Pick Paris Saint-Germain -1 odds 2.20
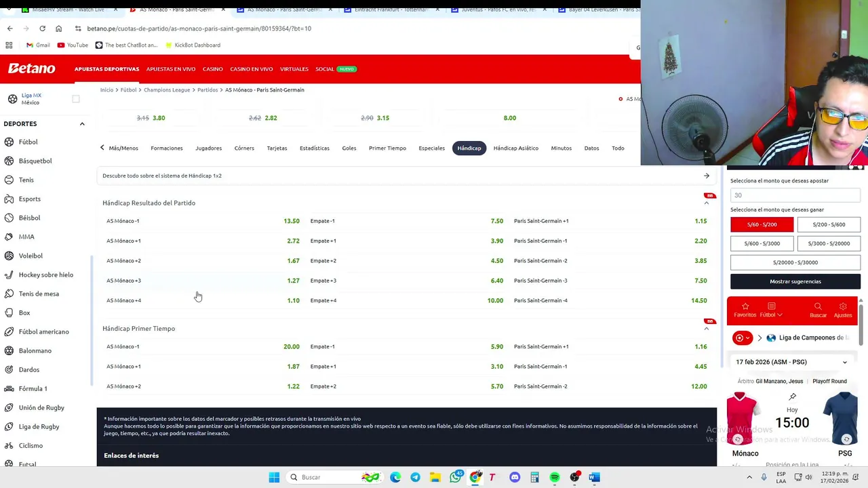This screenshot has width=868, height=488. 610,241
